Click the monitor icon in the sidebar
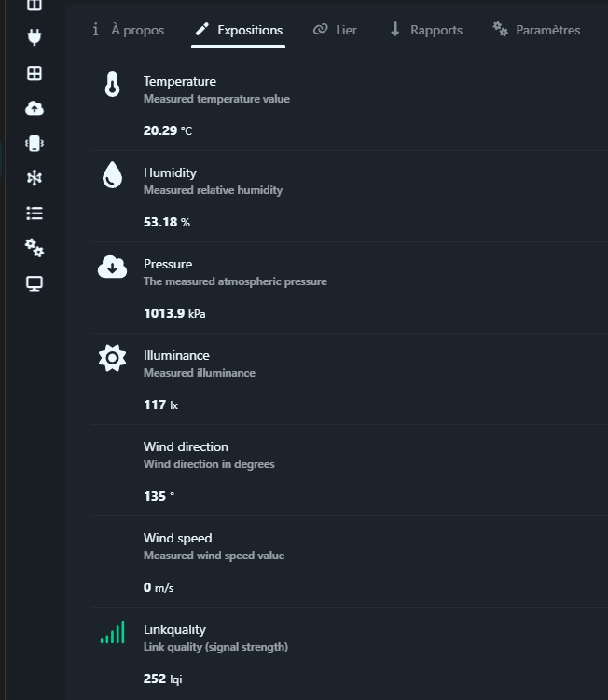This screenshot has width=608, height=700. pos(35,282)
